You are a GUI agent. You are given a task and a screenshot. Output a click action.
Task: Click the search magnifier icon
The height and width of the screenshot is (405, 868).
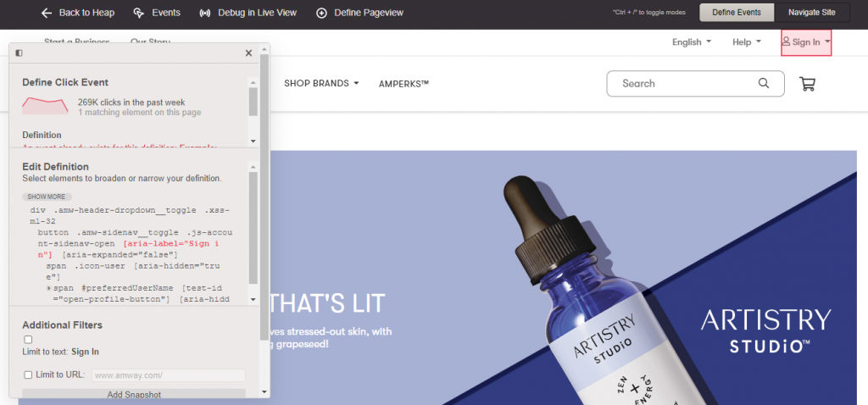764,84
